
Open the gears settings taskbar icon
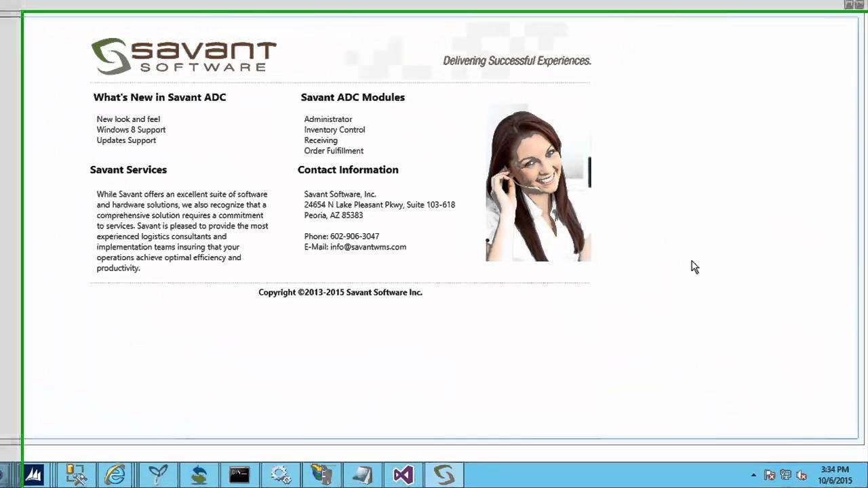(280, 475)
